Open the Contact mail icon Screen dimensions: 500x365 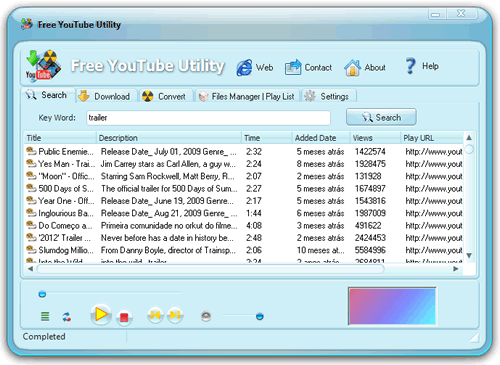[x=293, y=67]
